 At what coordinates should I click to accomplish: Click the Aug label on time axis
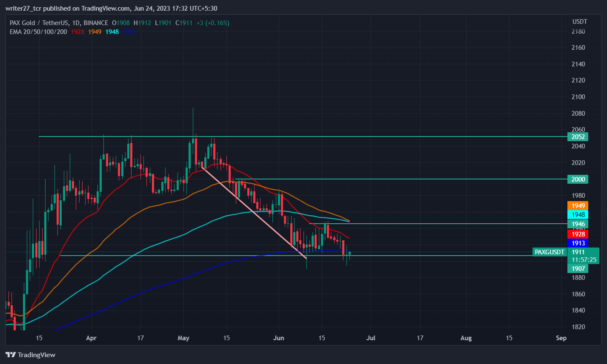(x=466, y=338)
